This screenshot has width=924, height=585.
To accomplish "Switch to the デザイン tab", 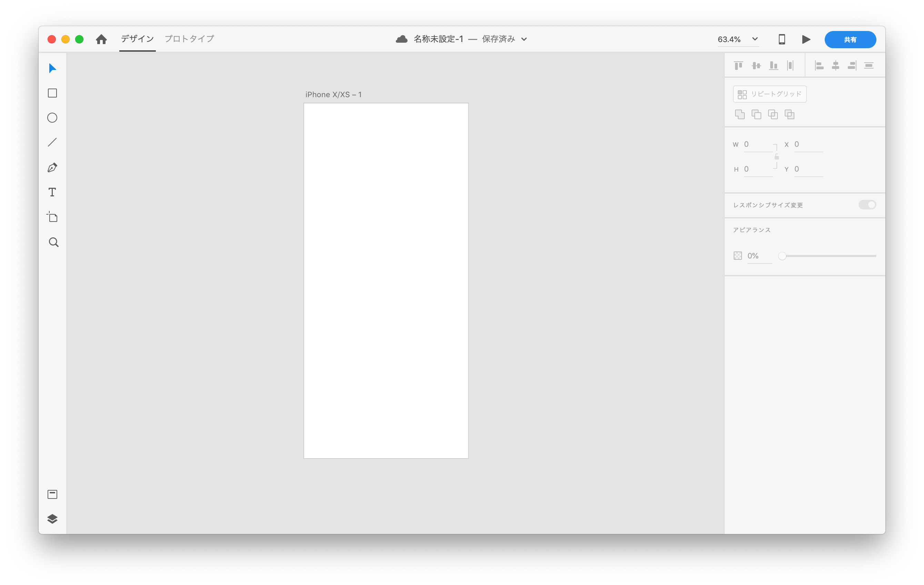I will pos(137,39).
